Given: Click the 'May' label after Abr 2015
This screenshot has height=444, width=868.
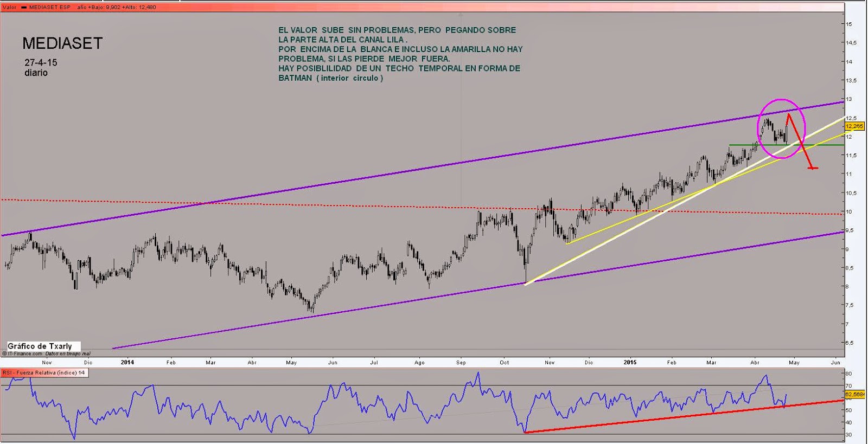Looking at the screenshot, I should pyautogui.click(x=794, y=362).
